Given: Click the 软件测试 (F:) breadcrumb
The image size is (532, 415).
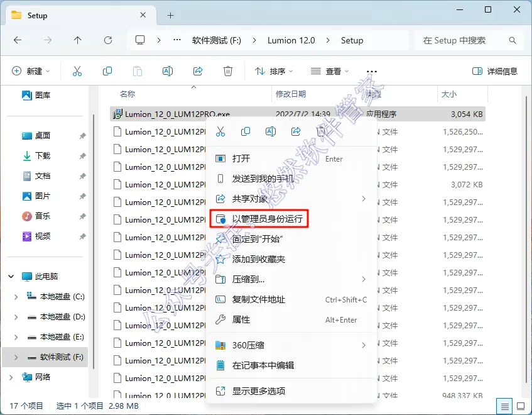Looking at the screenshot, I should click(x=217, y=40).
